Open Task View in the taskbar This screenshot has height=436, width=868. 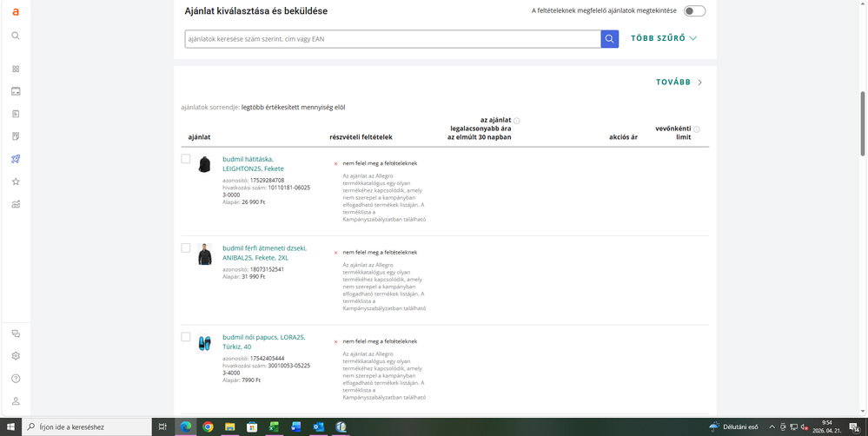162,426
